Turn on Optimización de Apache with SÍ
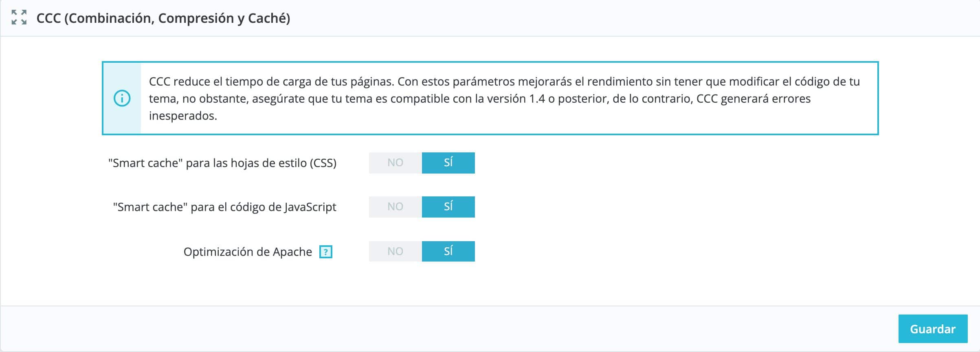Viewport: 980px width, 352px height. pyautogui.click(x=448, y=251)
